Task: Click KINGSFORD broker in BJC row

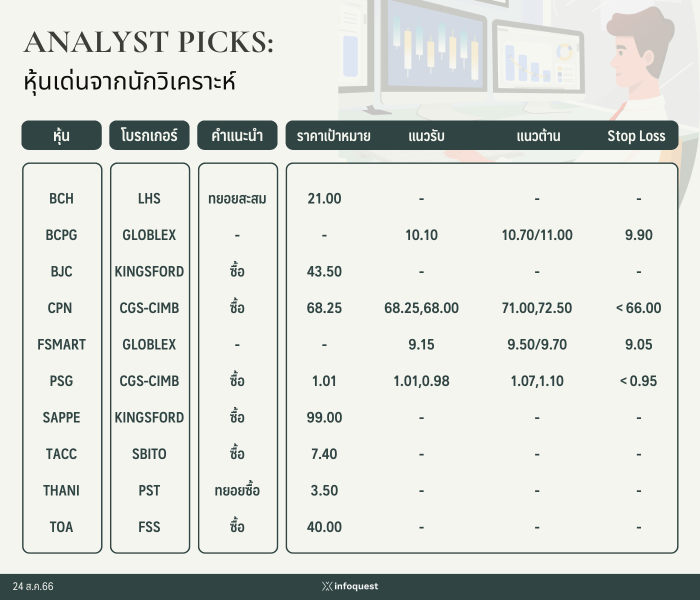Action: 149,271
